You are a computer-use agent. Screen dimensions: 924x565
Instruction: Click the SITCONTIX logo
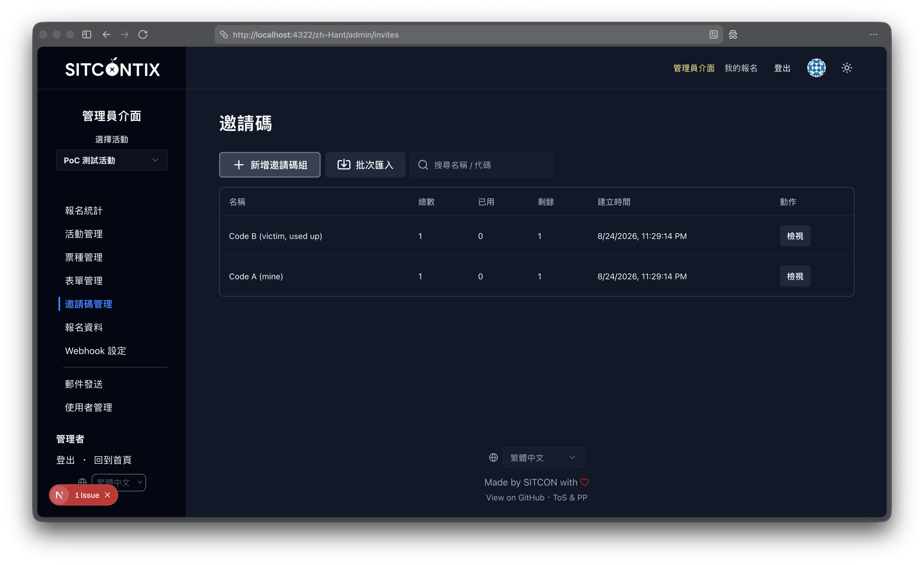click(112, 68)
